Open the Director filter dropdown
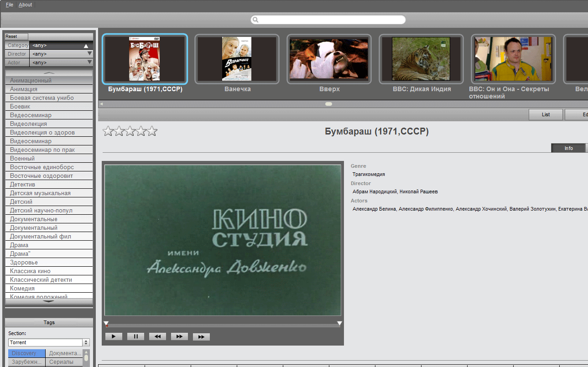Screen dimensions: 588x367 click(x=61, y=54)
